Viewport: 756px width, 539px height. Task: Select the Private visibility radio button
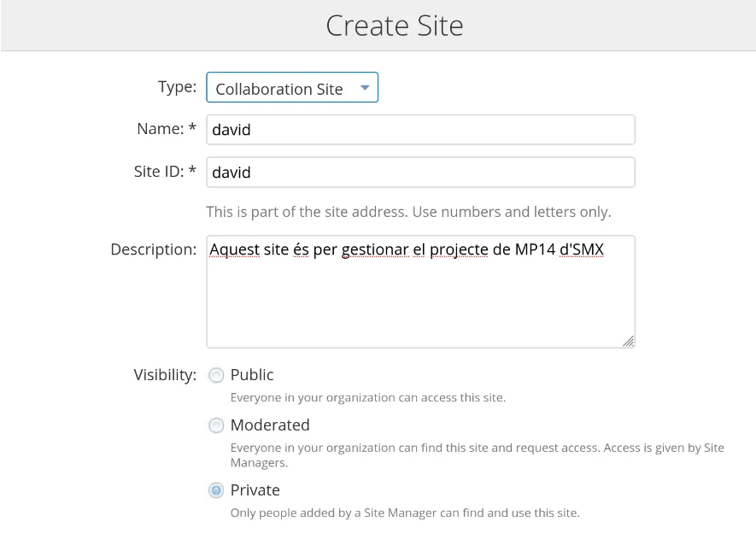pos(216,490)
